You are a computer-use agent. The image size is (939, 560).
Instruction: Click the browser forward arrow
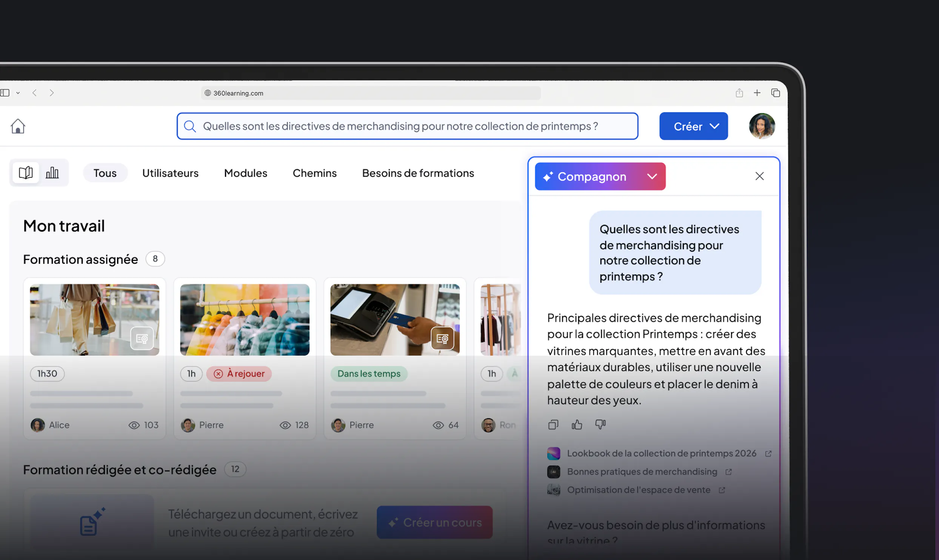click(52, 93)
